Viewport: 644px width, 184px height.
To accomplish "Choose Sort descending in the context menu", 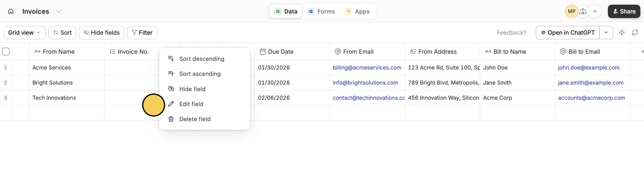I will tap(204, 59).
